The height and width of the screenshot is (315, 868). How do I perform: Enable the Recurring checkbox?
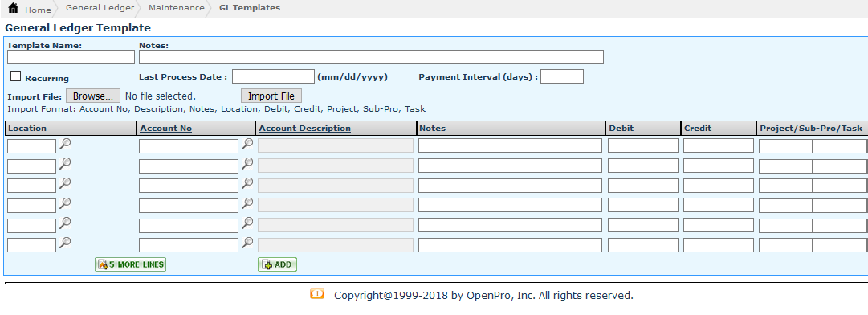[15, 76]
